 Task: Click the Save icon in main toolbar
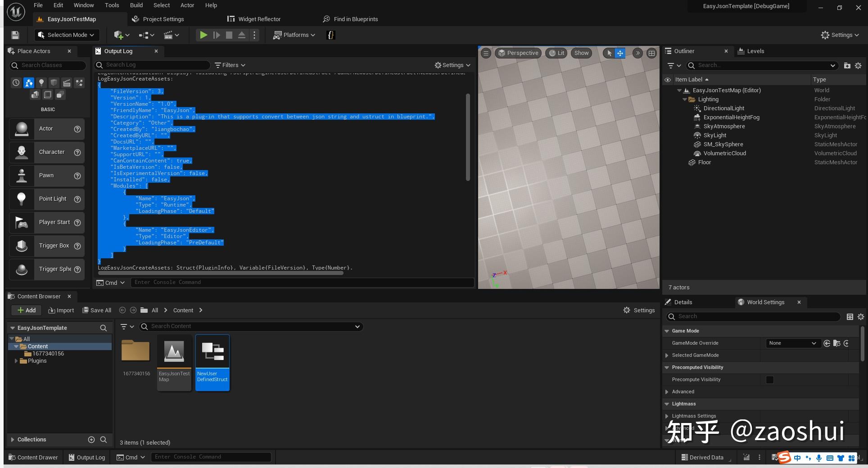(x=15, y=35)
